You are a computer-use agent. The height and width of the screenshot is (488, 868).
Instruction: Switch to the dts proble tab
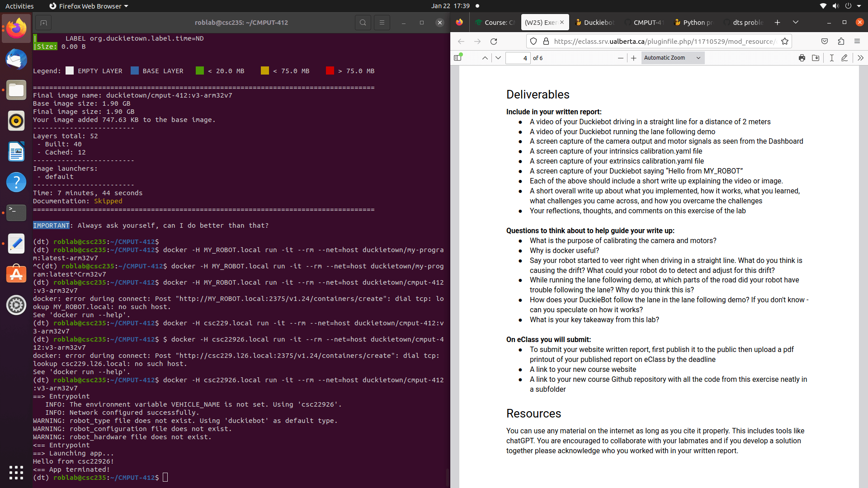[744, 22]
